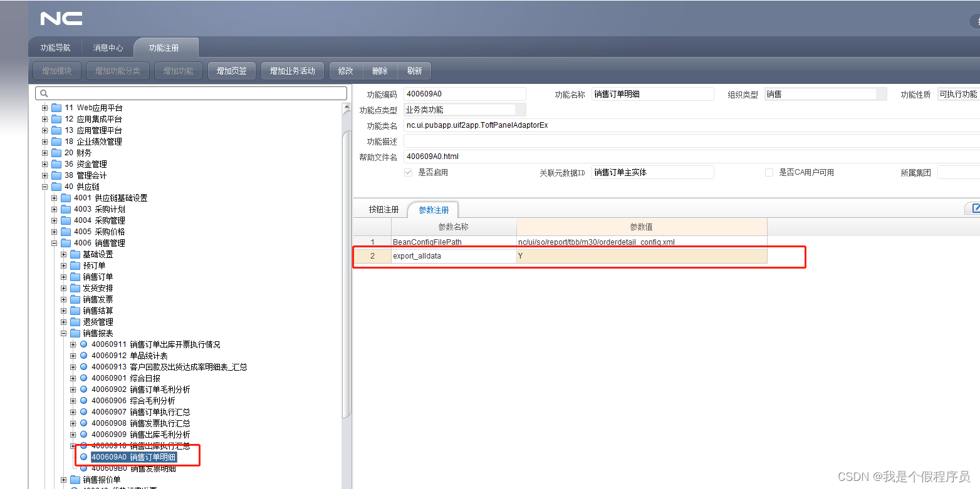Click the folder icon for 13 应用管理平台
This screenshot has height=489, width=980.
pos(56,130)
